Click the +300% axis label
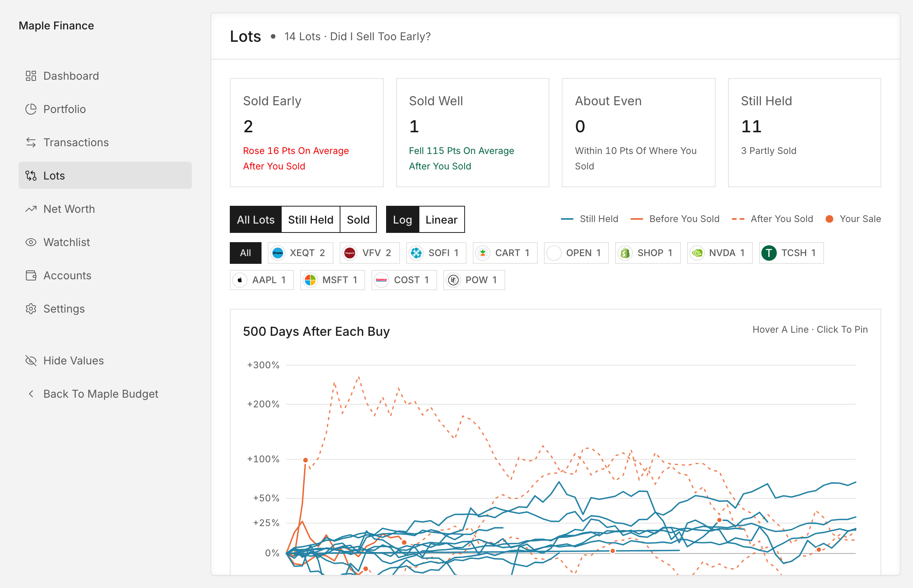This screenshot has height=588, width=913. click(263, 365)
